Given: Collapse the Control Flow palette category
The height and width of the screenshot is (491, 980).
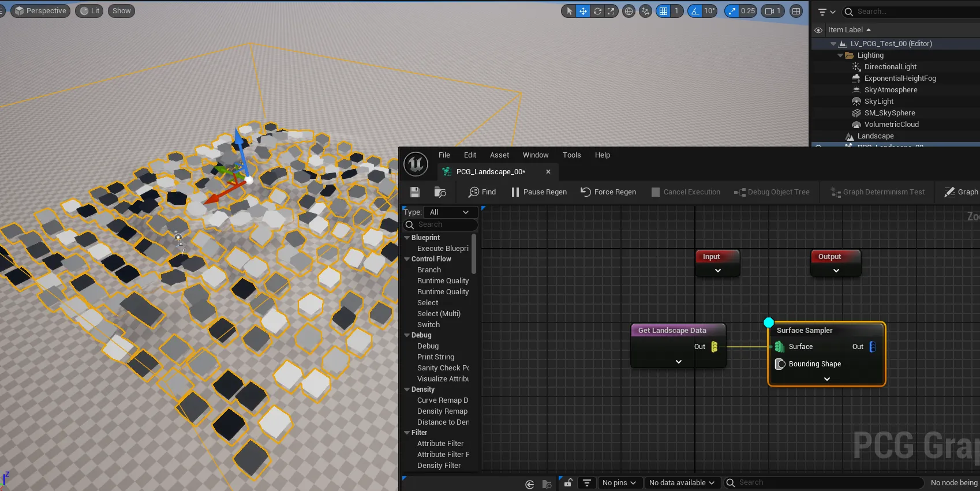Looking at the screenshot, I should click(407, 259).
